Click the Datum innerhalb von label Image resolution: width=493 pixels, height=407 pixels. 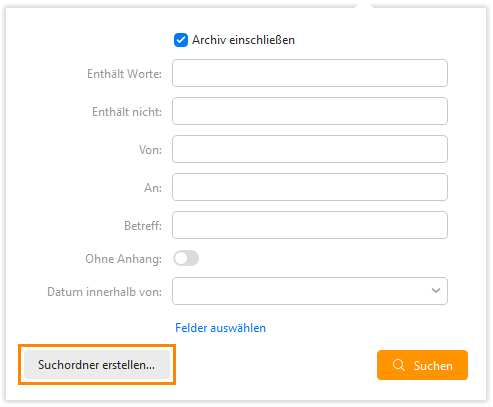tap(105, 292)
